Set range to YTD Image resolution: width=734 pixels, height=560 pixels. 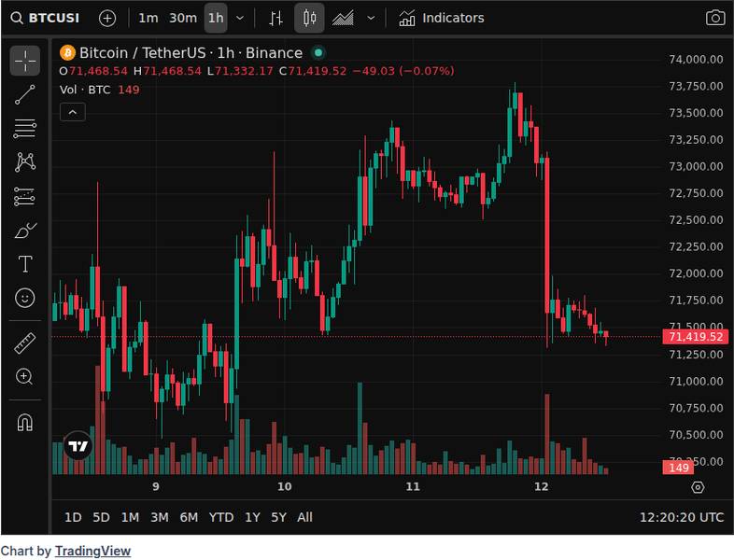point(221,517)
